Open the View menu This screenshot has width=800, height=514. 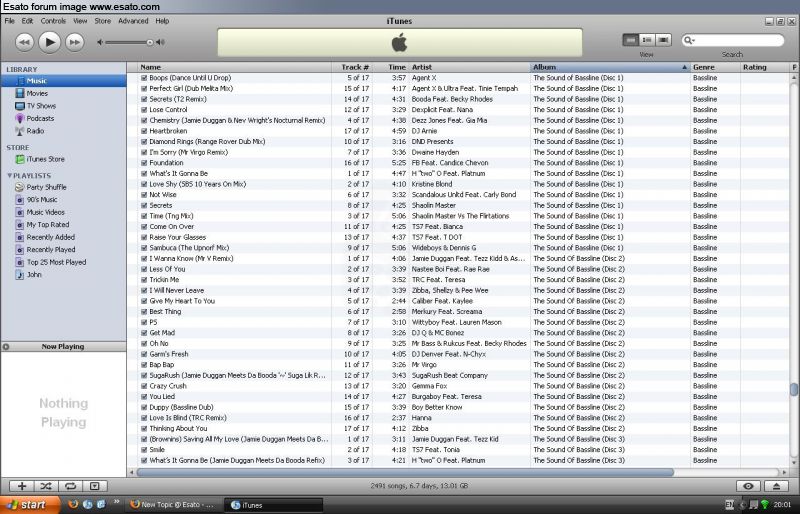pyautogui.click(x=80, y=21)
